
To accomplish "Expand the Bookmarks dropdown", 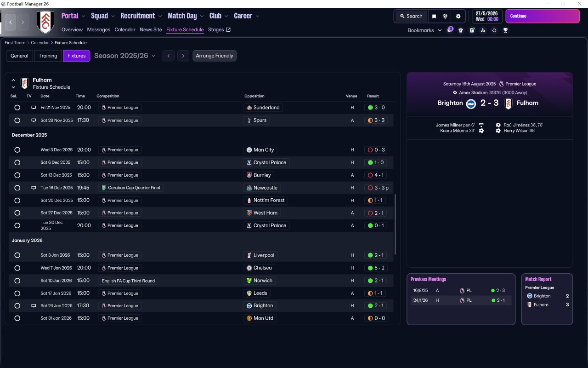I will pyautogui.click(x=424, y=30).
